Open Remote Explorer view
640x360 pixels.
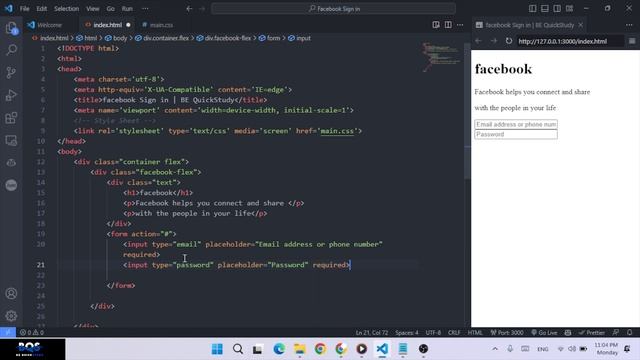[x=11, y=141]
